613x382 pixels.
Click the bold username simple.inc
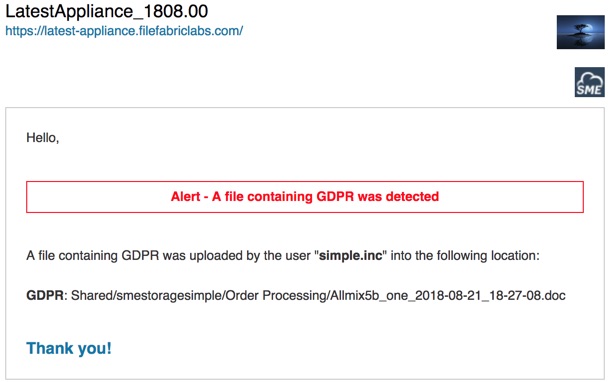tap(351, 255)
